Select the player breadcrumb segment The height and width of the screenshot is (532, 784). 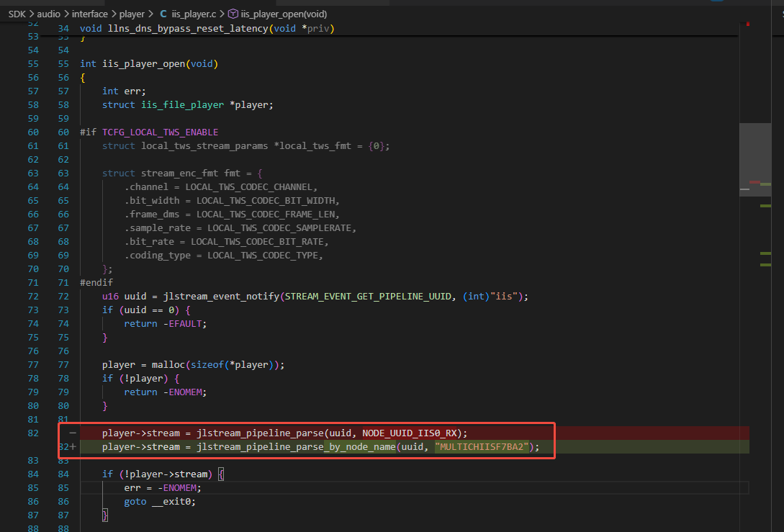click(x=132, y=14)
